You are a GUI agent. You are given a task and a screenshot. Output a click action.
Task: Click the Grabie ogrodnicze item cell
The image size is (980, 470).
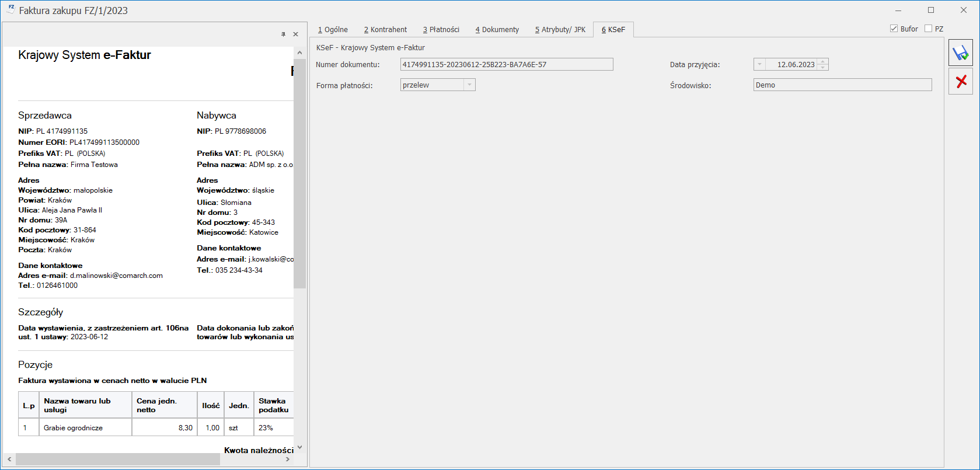(x=85, y=428)
